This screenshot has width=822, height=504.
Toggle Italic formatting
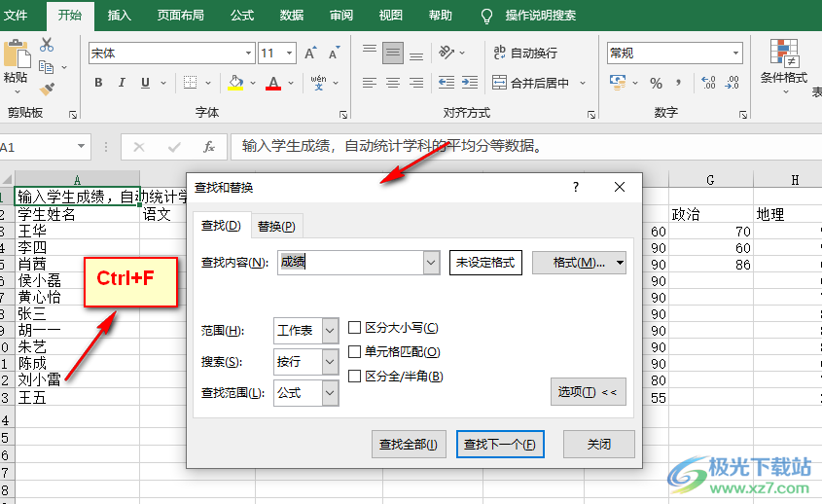[122, 83]
